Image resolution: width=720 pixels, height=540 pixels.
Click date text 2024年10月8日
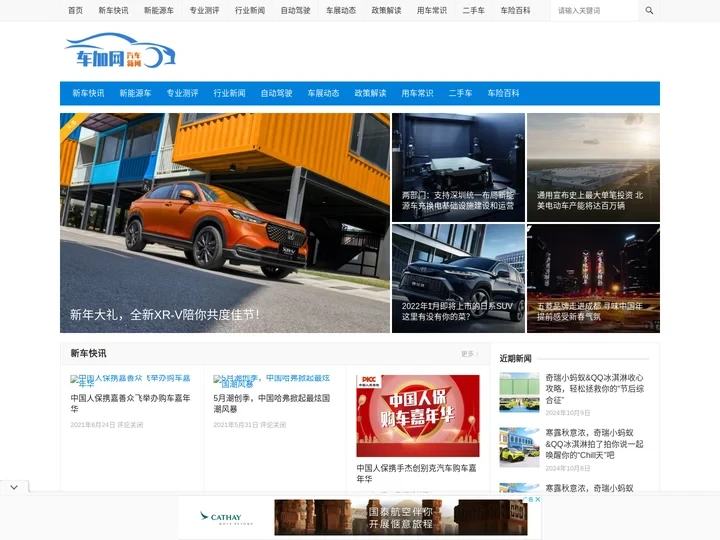click(568, 468)
